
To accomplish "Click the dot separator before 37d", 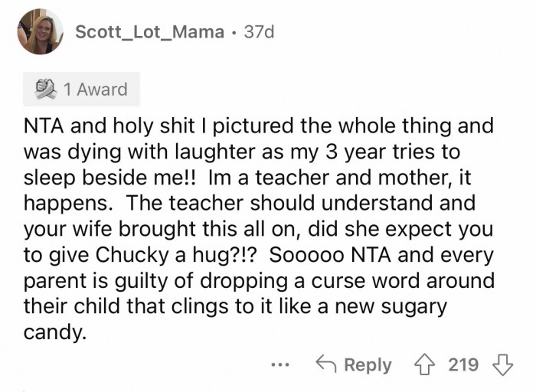I will 232,32.
